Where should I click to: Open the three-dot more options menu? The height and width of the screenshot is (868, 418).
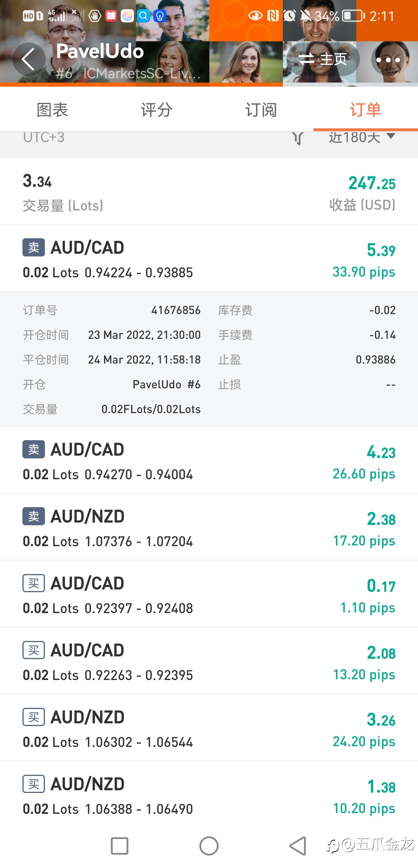coord(388,60)
